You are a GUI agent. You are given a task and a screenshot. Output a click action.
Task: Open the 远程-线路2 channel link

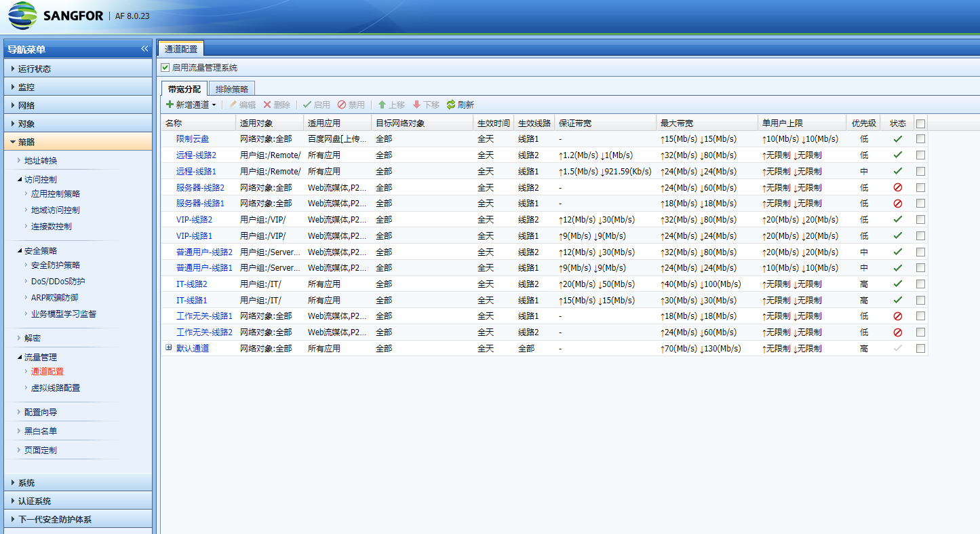point(196,155)
